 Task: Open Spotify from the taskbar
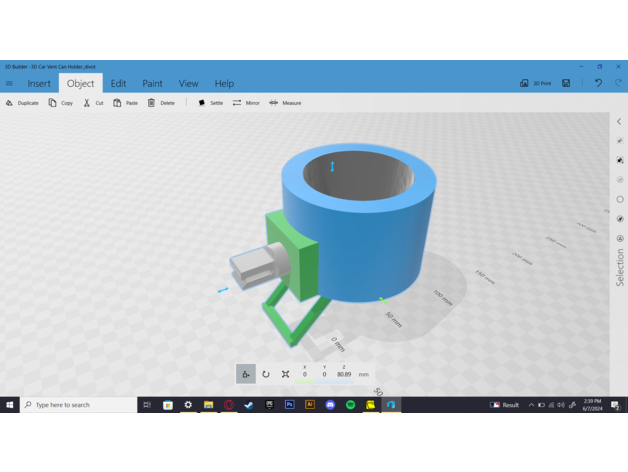(x=350, y=405)
